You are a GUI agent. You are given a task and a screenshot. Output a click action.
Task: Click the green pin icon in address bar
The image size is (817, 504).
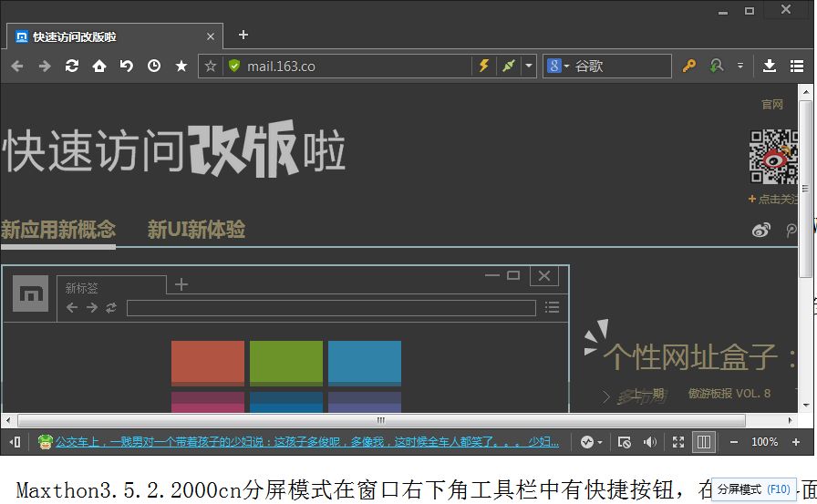[x=509, y=67]
